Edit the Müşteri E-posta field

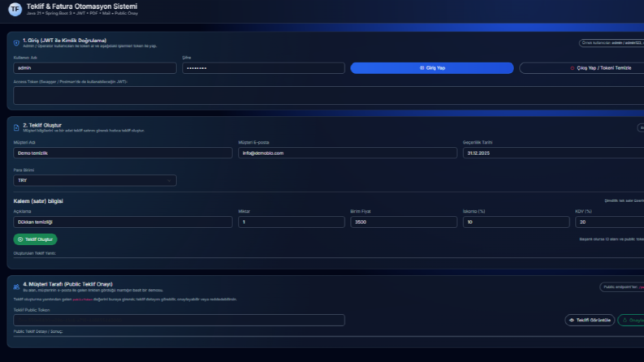tap(348, 153)
